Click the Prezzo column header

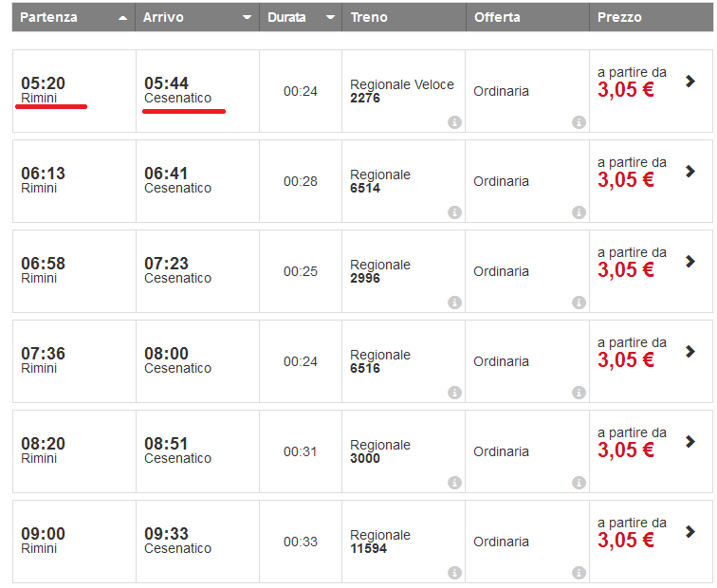coord(619,17)
